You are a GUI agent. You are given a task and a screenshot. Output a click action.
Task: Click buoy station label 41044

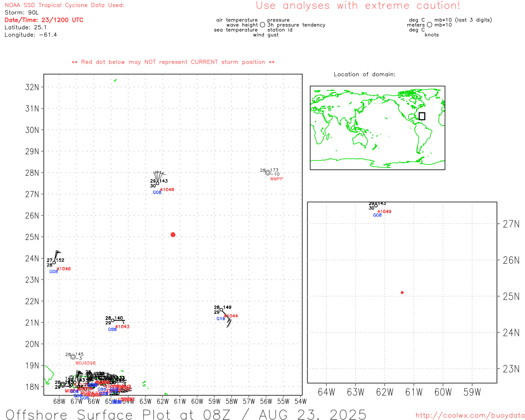(231, 316)
